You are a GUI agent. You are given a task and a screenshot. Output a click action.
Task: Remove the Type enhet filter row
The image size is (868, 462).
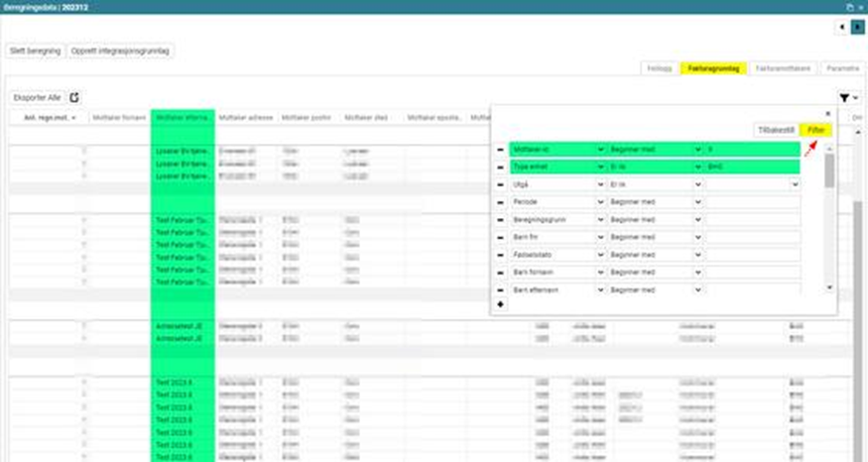tap(500, 167)
